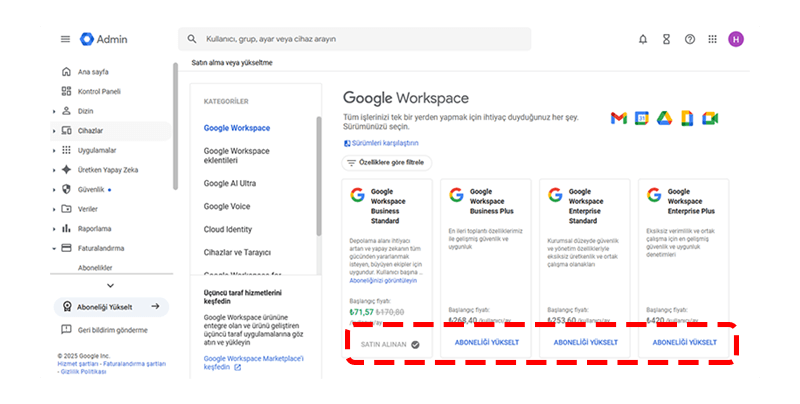
Task: Expand the Raporlama tree arrow
Action: [x=54, y=229]
